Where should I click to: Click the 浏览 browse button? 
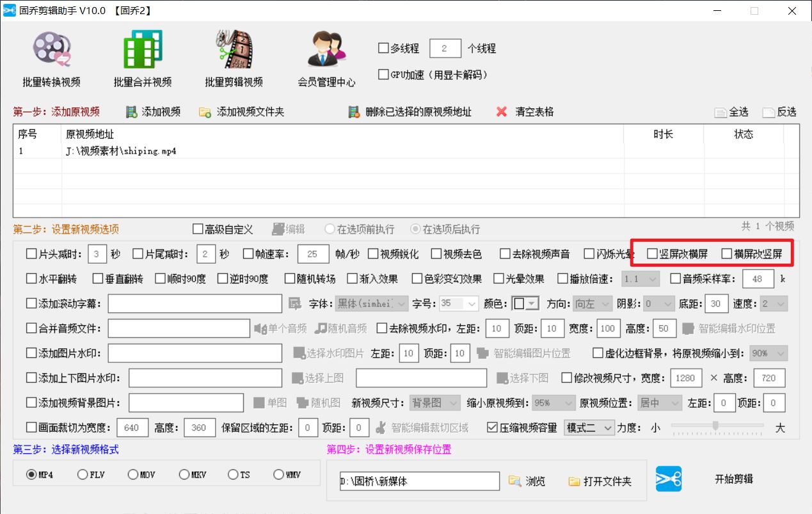point(527,481)
